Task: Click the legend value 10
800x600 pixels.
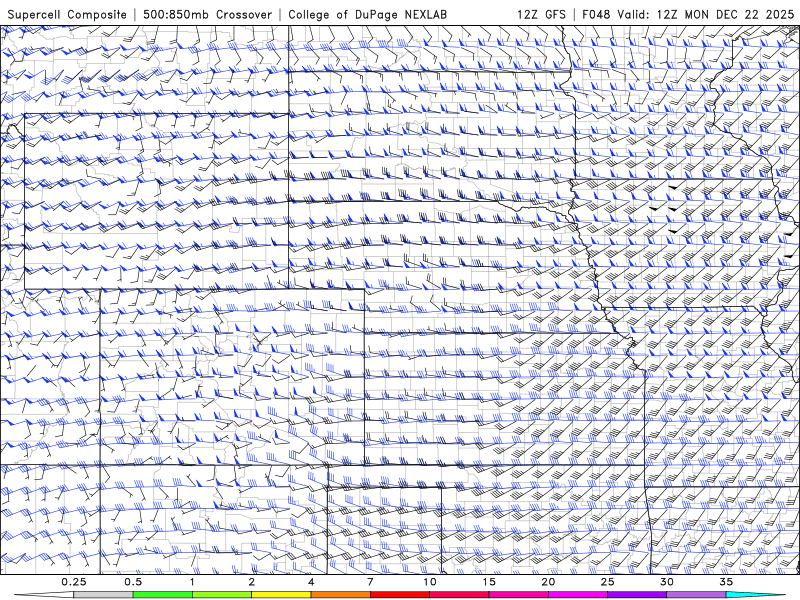Action: (x=430, y=582)
